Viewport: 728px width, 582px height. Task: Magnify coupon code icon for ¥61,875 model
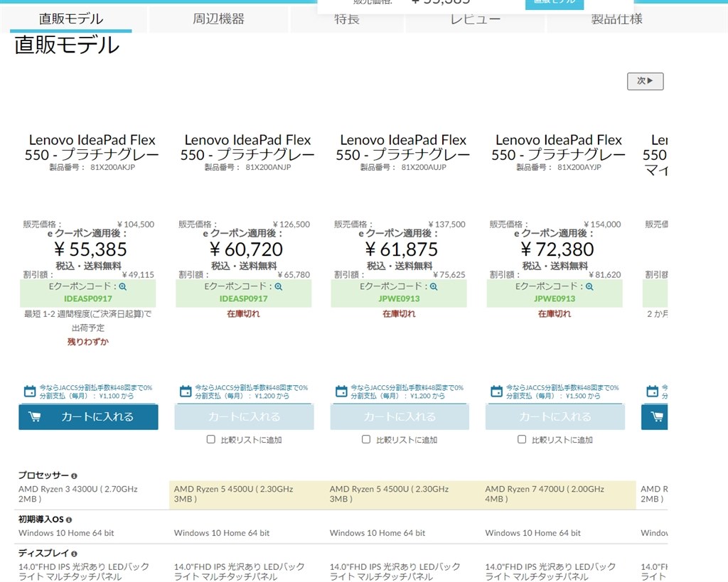point(434,287)
